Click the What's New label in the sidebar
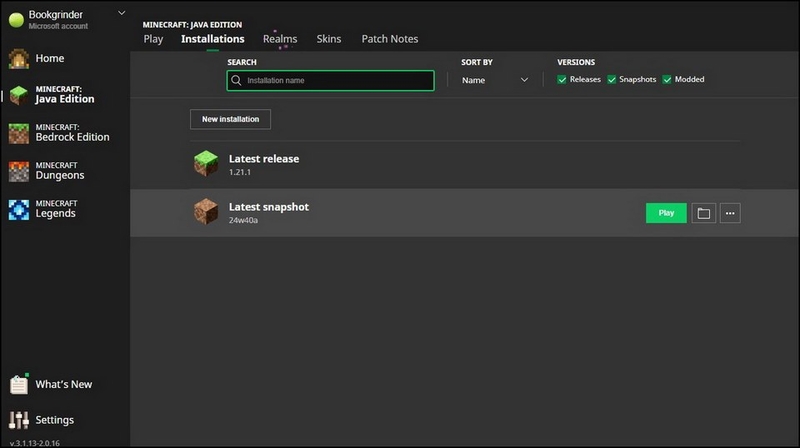This screenshot has height=448, width=800. click(x=64, y=384)
